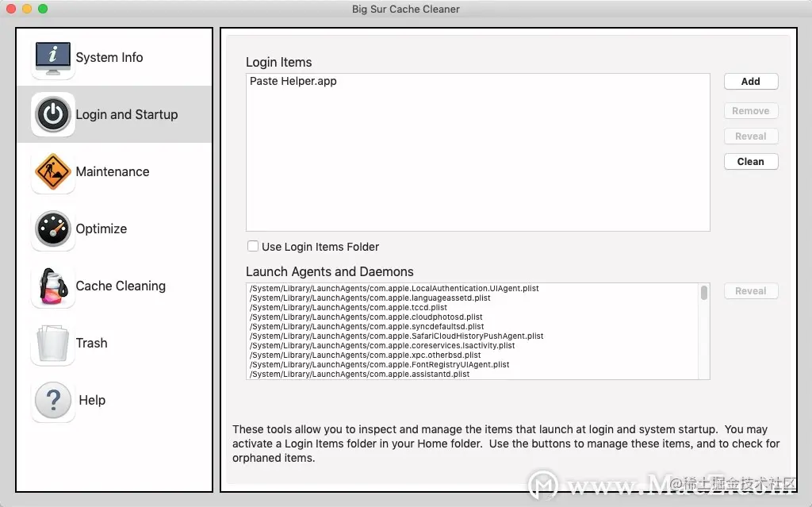Viewport: 812px width, 507px height.
Task: Select com.apple.languageassetd.plist row
Action: [x=473, y=298]
